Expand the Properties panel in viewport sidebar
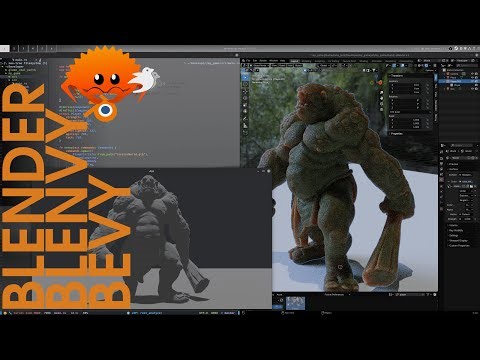 397,133
